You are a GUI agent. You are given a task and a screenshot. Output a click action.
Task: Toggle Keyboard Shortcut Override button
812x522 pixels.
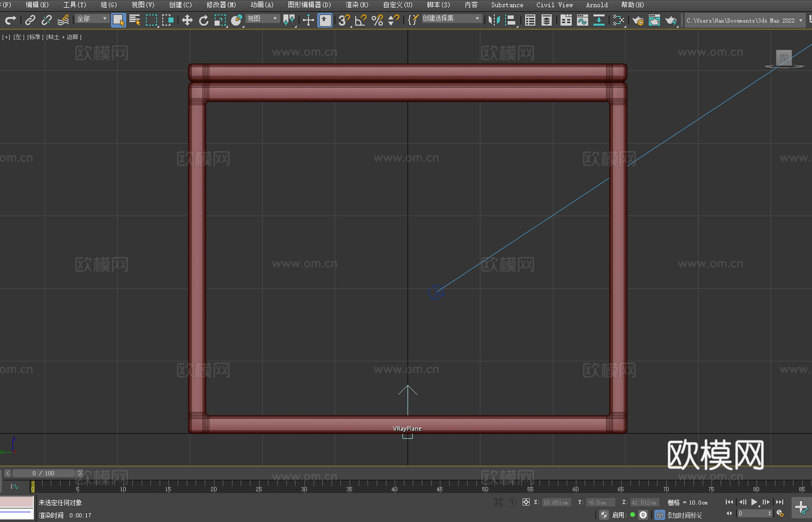click(x=325, y=20)
